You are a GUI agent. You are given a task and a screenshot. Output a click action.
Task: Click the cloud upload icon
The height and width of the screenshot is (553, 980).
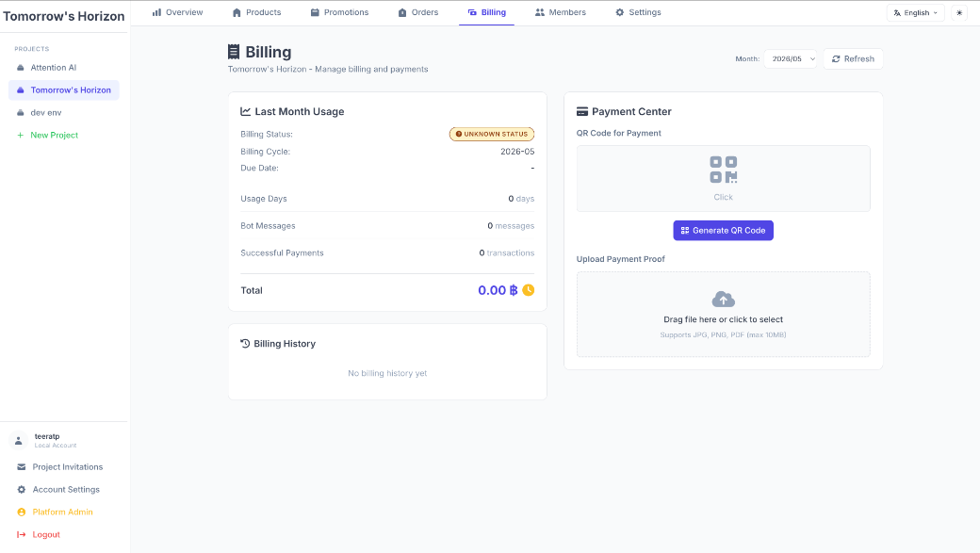click(x=723, y=300)
